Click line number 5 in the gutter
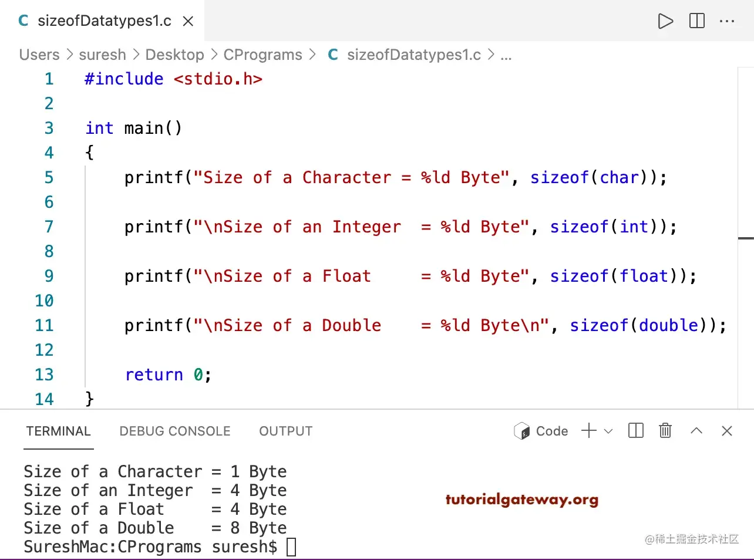754x560 pixels. (x=49, y=177)
